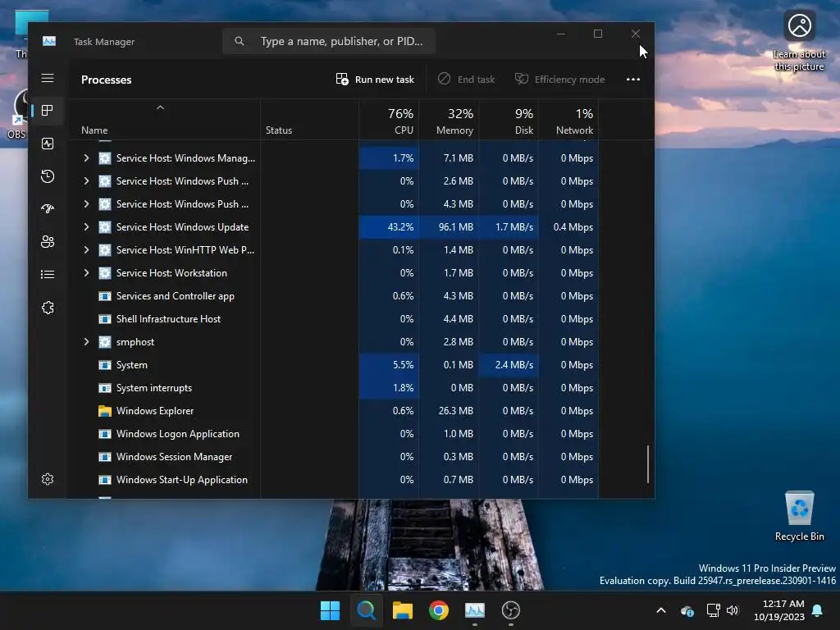Open the volume tray icon
The width and height of the screenshot is (840, 630).
click(733, 610)
